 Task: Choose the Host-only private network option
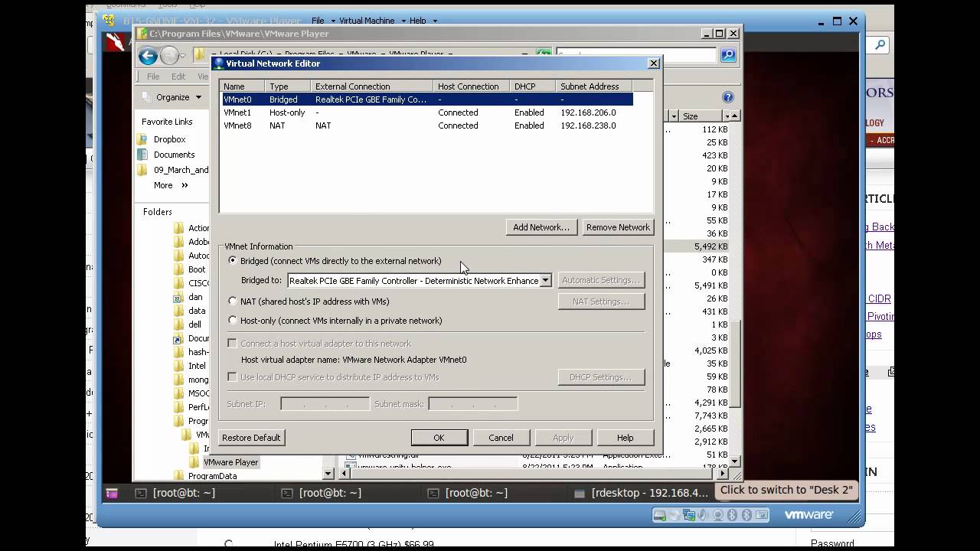[233, 321]
